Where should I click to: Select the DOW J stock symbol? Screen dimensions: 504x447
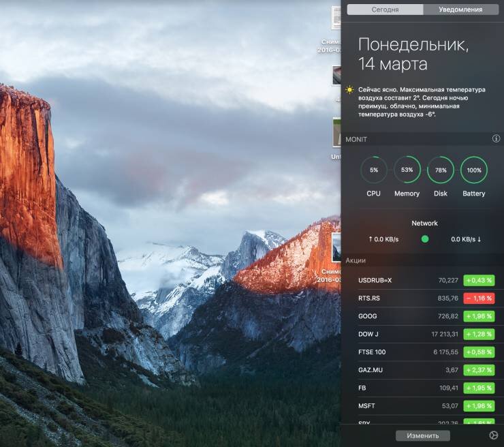pyautogui.click(x=368, y=334)
